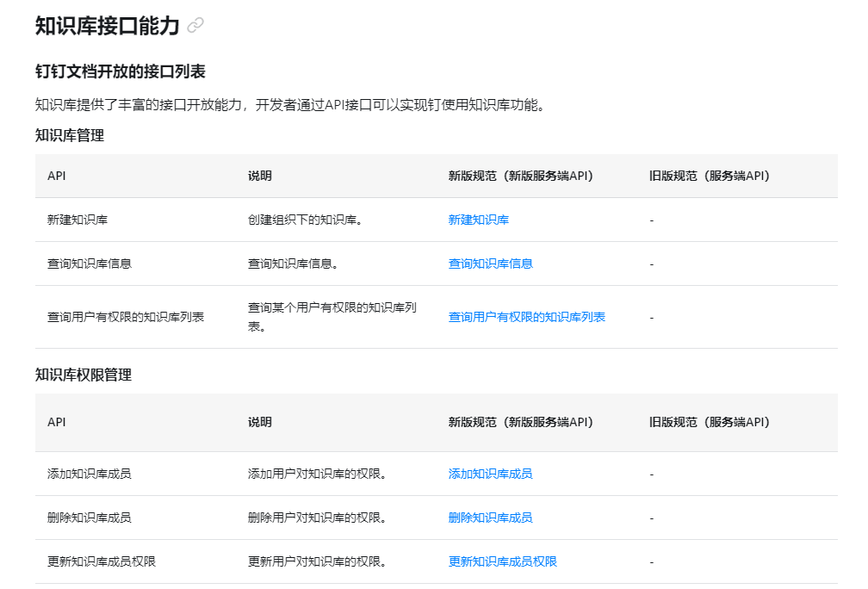The image size is (868, 589).
Task: Click the 说明 column header in 知识库管理 table
Action: click(260, 176)
